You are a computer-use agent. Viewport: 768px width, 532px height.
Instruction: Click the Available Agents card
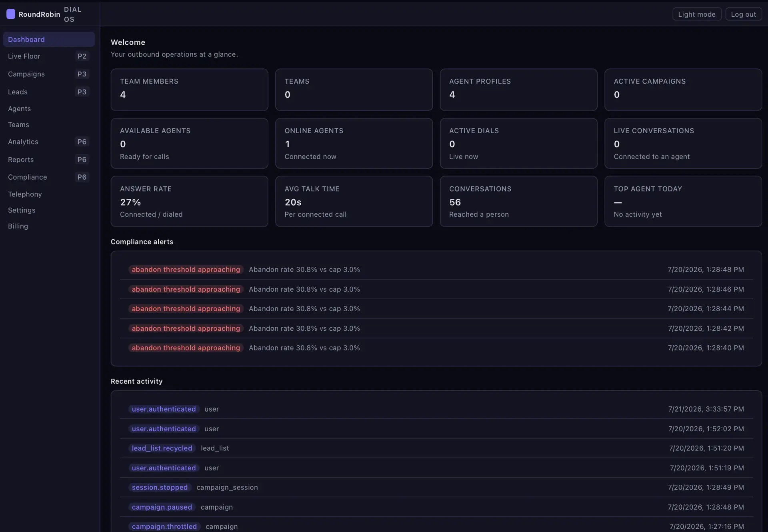pos(189,143)
